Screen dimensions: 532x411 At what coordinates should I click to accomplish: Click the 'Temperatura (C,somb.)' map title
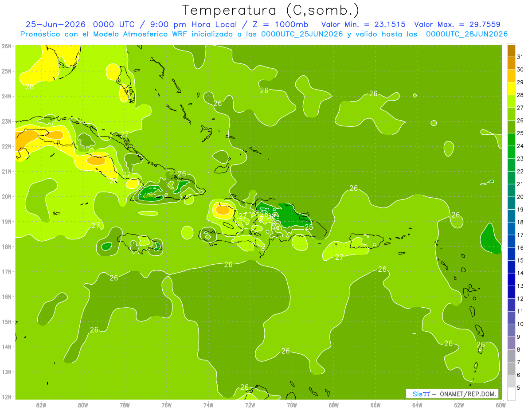(271, 10)
